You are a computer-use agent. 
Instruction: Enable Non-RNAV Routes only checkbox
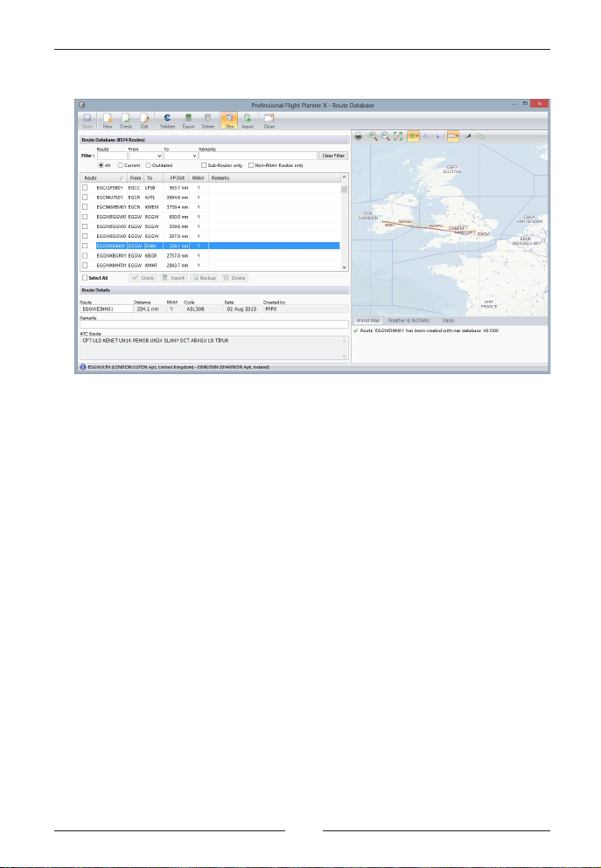pos(251,165)
